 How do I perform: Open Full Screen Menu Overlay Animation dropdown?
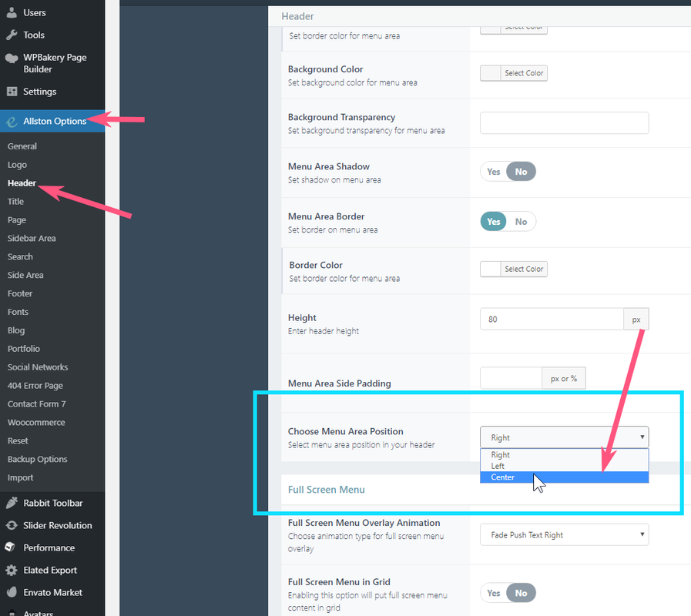[x=564, y=534]
